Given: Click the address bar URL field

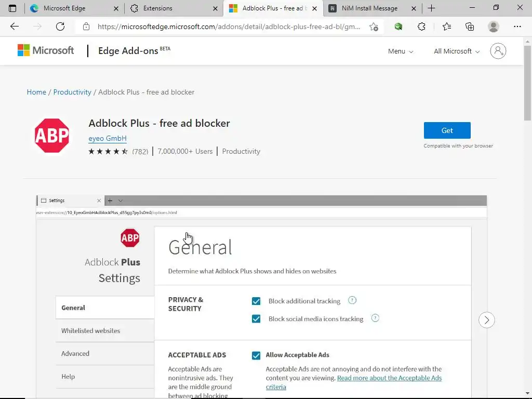Looking at the screenshot, I should [x=229, y=26].
